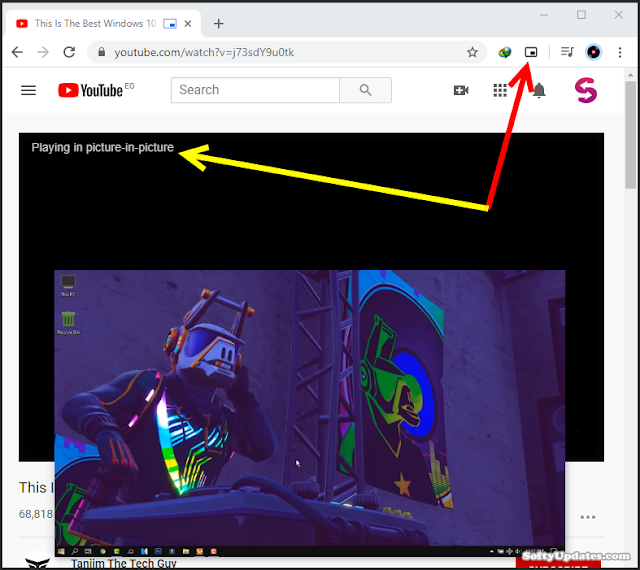Viewport: 640px width, 570px height.
Task: Select the 'This Is The Best Windows 10' tab
Action: (95, 24)
